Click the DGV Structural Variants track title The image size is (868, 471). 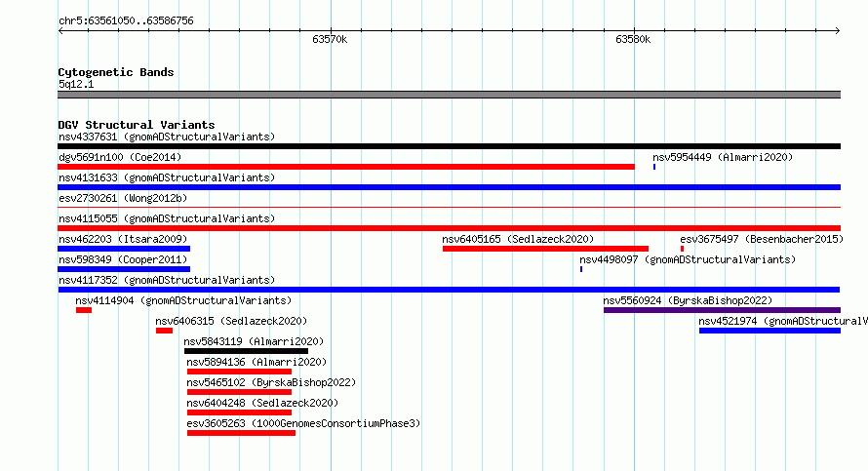point(137,125)
